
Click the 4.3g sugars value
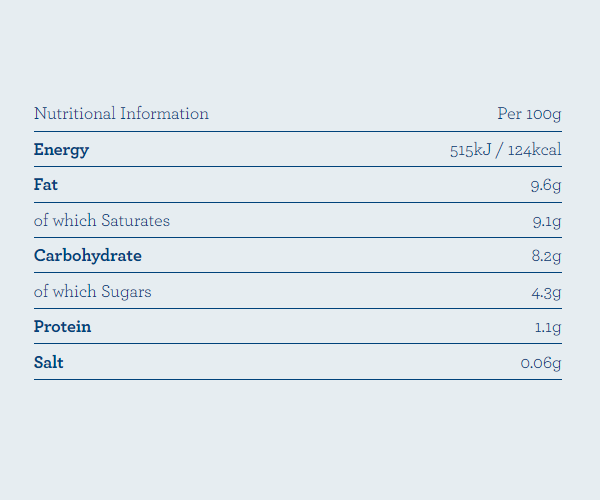click(x=546, y=293)
